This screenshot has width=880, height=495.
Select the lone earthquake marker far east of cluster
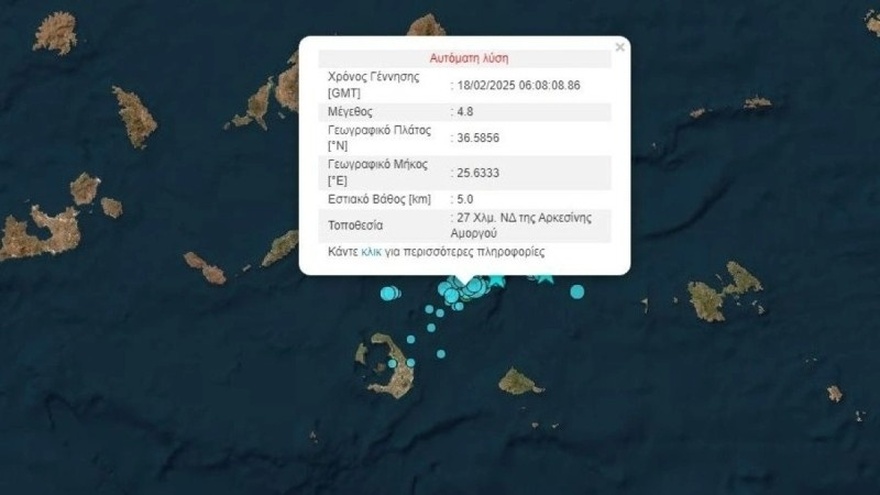(577, 292)
